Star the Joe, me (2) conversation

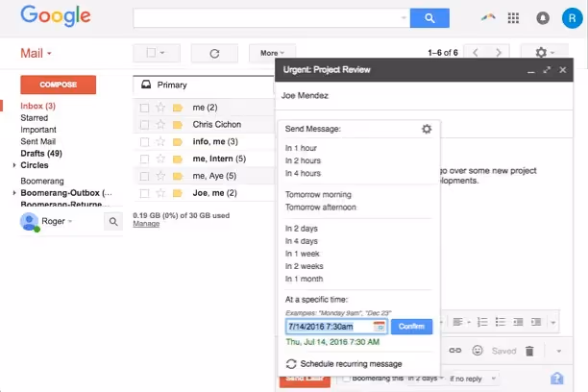click(x=160, y=193)
